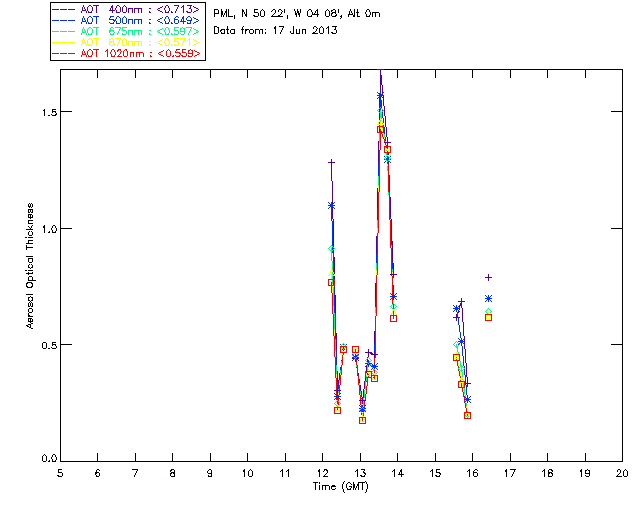The height and width of the screenshot is (512, 640).
Task: Click the isolated blue asterisk marker after hour 16
Action: coord(488,299)
